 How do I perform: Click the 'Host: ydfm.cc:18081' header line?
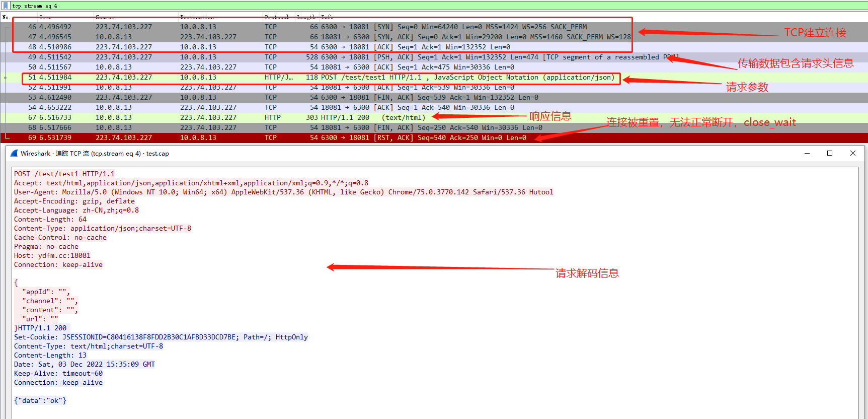pos(52,255)
